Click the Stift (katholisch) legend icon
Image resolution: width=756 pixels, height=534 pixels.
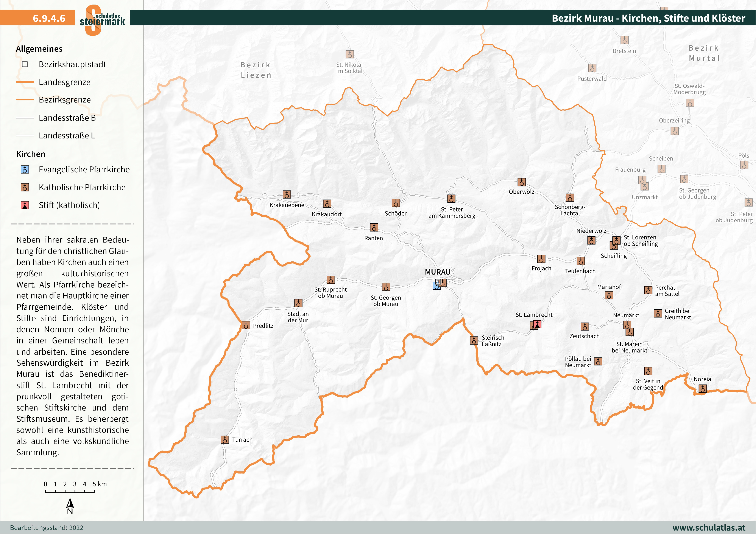click(x=25, y=205)
